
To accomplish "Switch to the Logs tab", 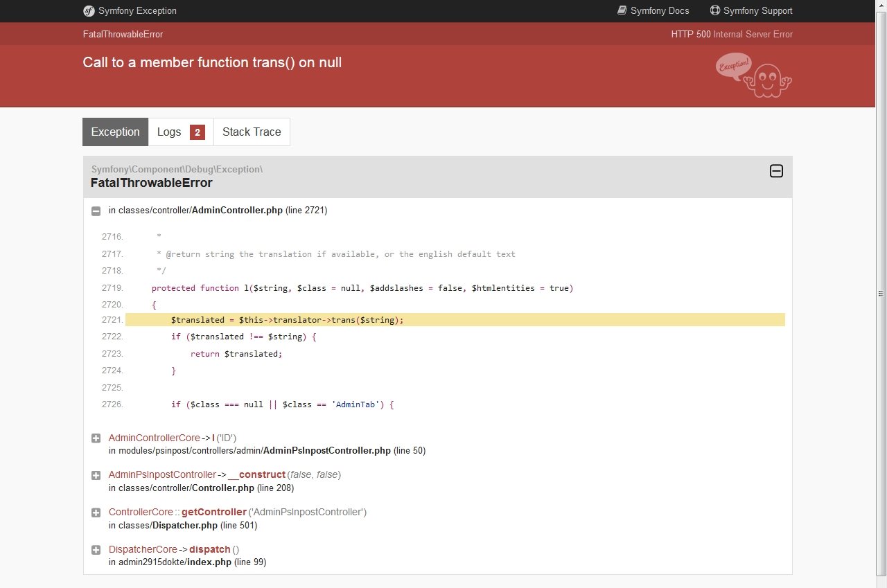I will (181, 132).
